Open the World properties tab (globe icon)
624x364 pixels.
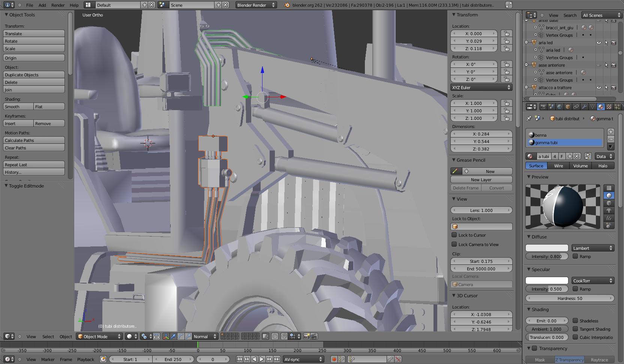[x=559, y=107]
